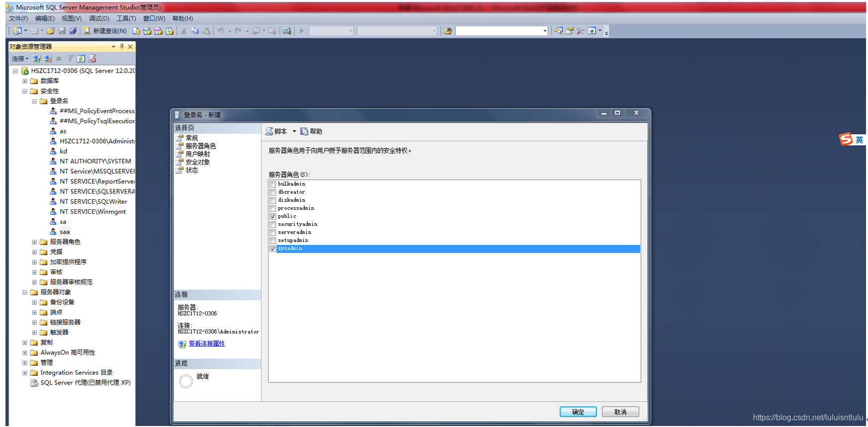Viewport: 868px width, 427px height.
Task: Click the filter funnel icon in Object Explorer
Action: click(x=70, y=58)
